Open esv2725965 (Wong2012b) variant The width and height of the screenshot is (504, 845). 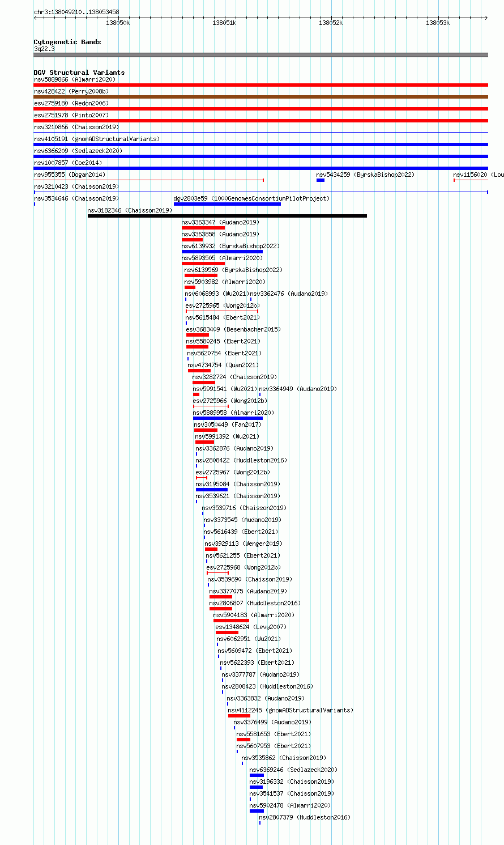coord(223,305)
